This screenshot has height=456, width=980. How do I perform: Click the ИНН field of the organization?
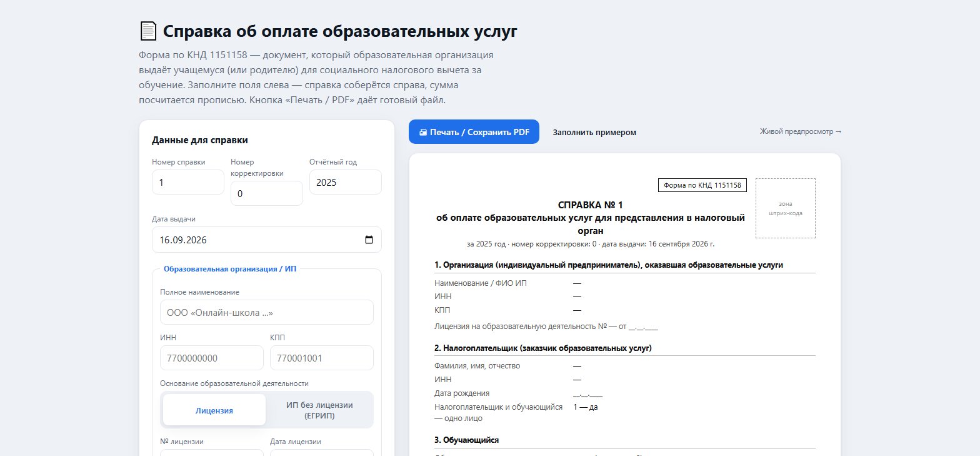point(212,358)
